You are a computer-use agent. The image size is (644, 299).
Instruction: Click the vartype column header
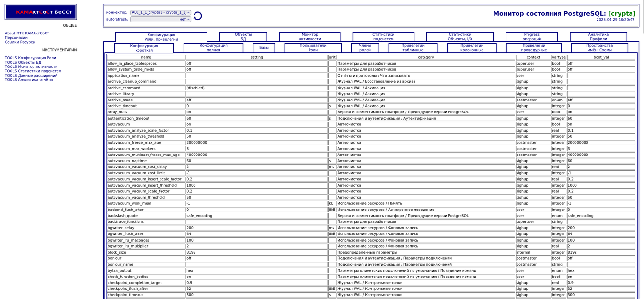[559, 57]
